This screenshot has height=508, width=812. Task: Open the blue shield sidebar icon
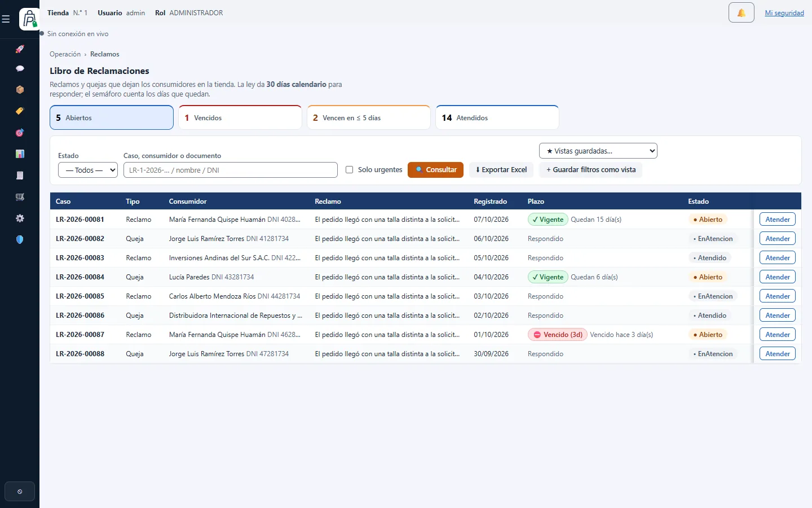point(20,240)
